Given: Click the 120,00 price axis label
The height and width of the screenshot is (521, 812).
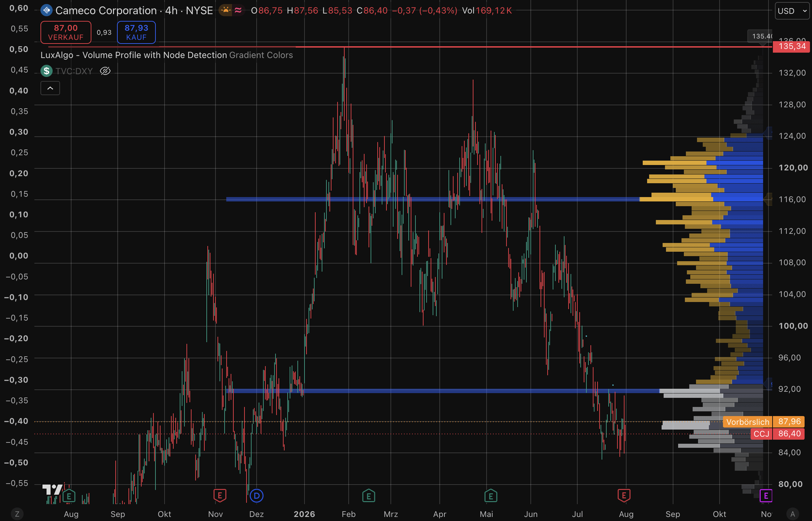Looking at the screenshot, I should (x=793, y=168).
